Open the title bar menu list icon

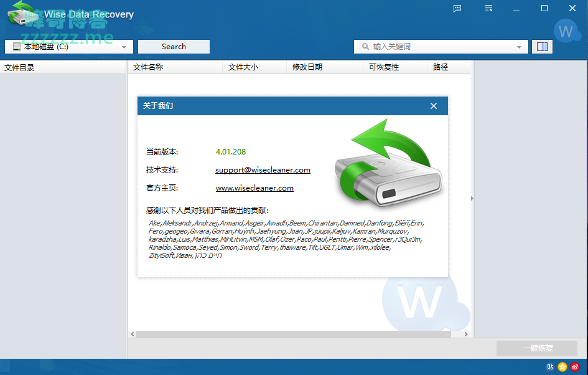click(489, 8)
